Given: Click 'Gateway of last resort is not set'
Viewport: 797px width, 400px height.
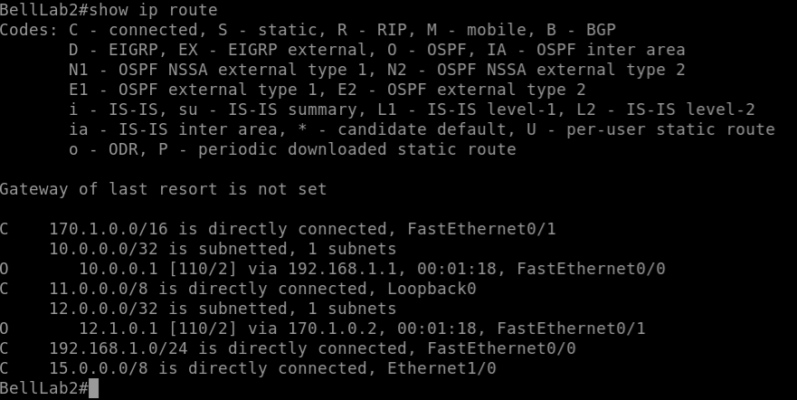Looking at the screenshot, I should 163,189.
